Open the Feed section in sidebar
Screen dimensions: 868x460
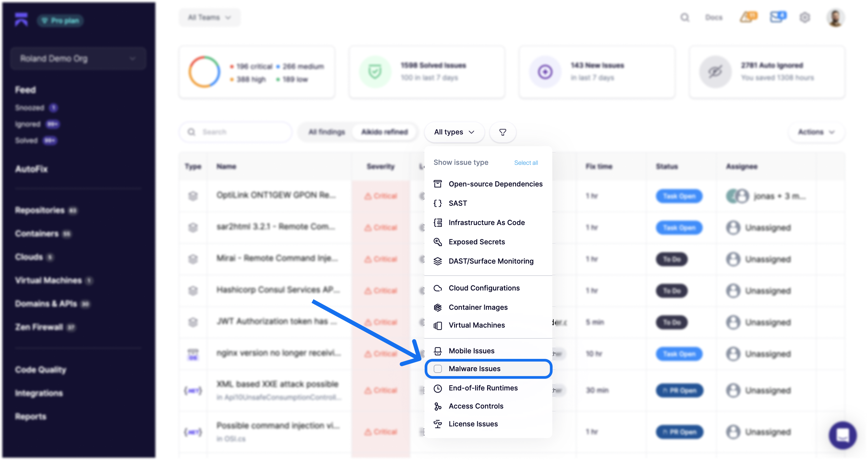click(25, 90)
